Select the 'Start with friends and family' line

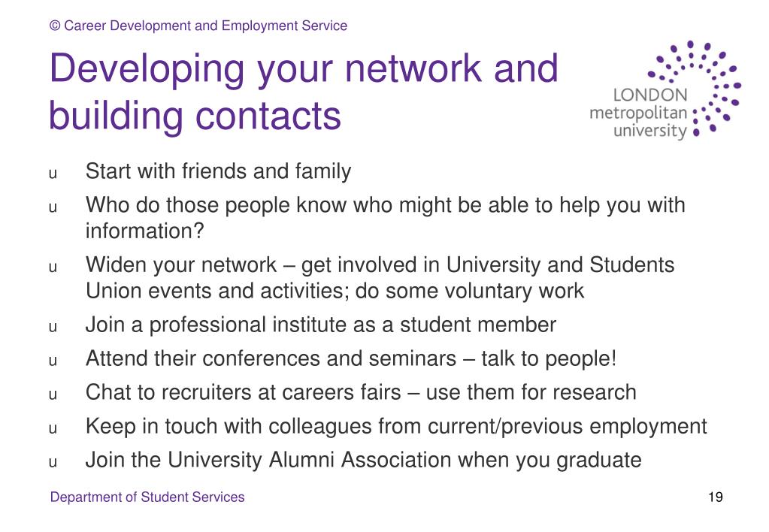click(x=218, y=172)
